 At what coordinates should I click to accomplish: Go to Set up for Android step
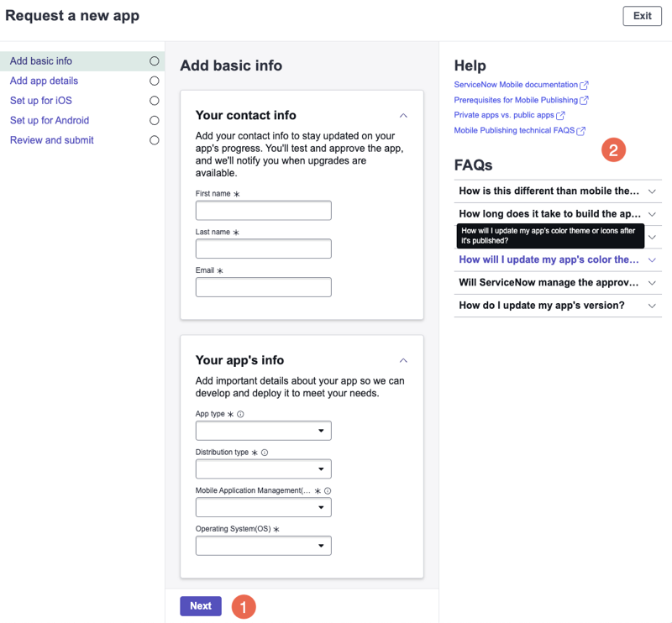[50, 120]
